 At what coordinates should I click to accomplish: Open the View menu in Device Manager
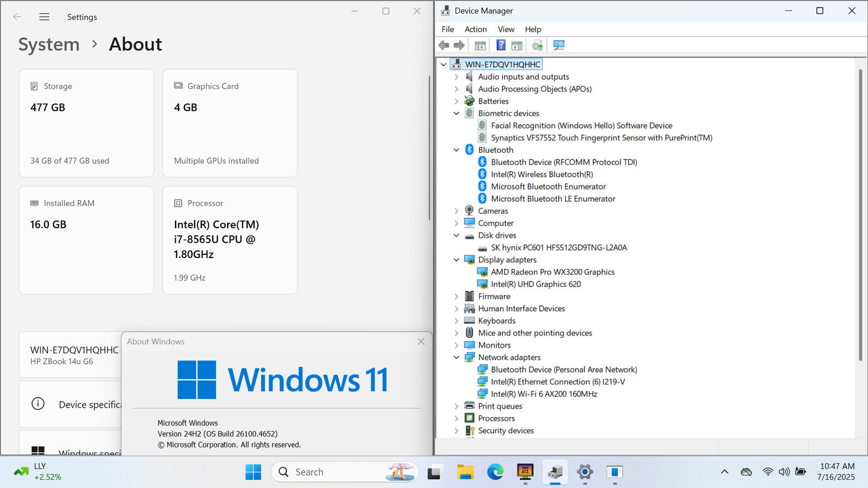(506, 29)
